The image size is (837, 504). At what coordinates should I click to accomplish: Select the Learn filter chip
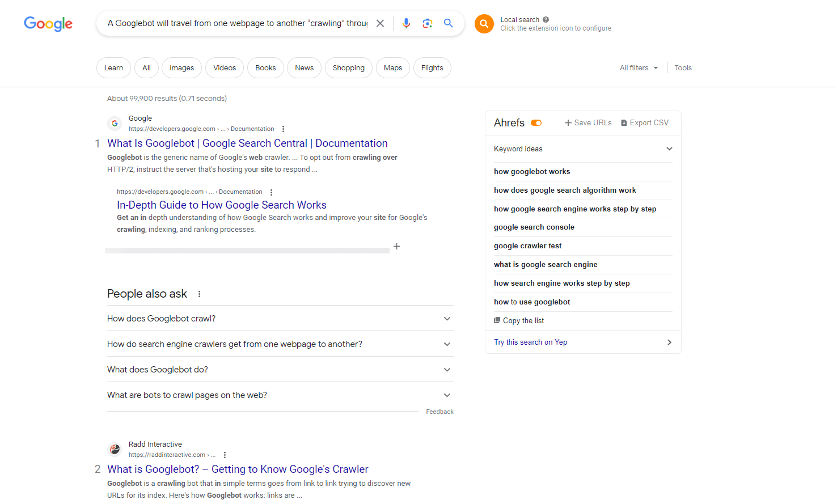pos(113,68)
